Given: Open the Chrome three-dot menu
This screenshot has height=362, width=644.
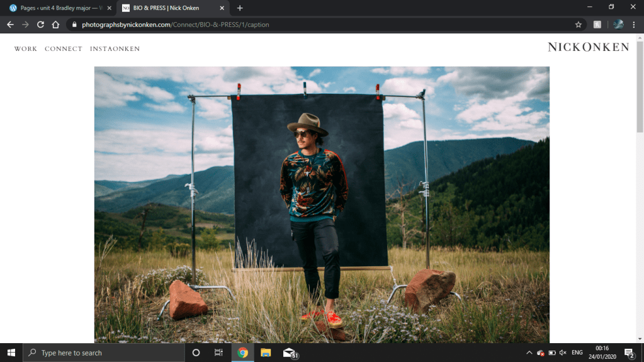Looking at the screenshot, I should point(635,25).
